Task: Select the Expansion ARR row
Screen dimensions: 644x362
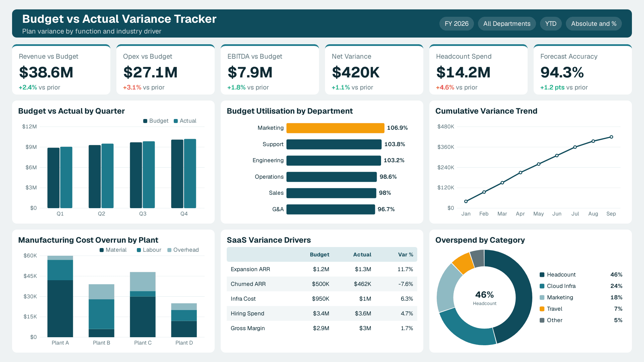Action: pos(322,269)
